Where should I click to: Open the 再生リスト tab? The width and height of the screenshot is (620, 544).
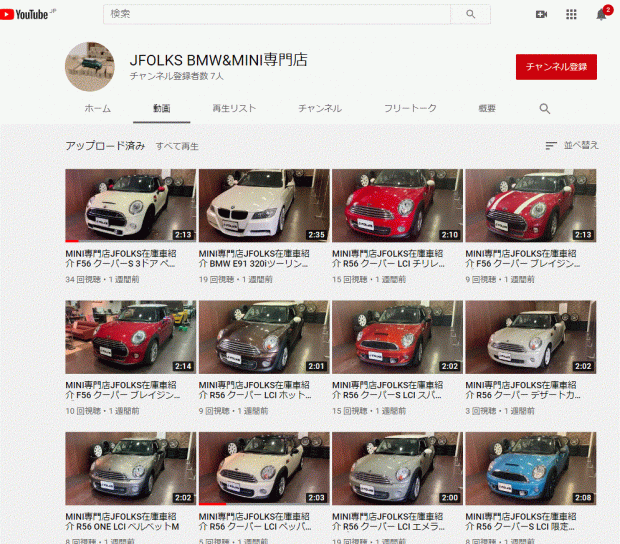coord(234,108)
